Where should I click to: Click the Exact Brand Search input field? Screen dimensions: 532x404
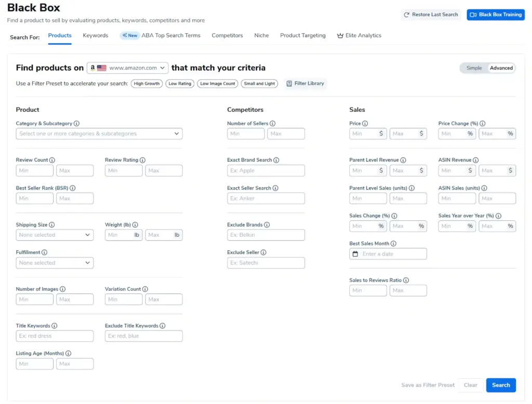(x=266, y=171)
